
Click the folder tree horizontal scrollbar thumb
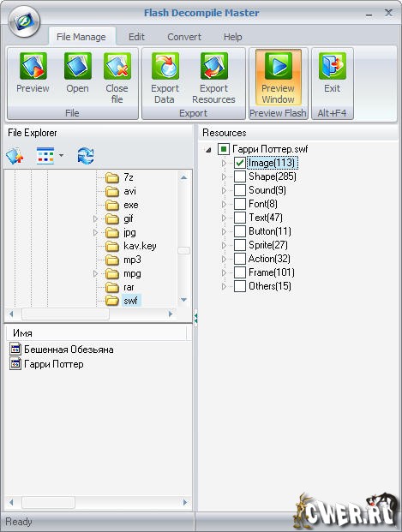65,314
